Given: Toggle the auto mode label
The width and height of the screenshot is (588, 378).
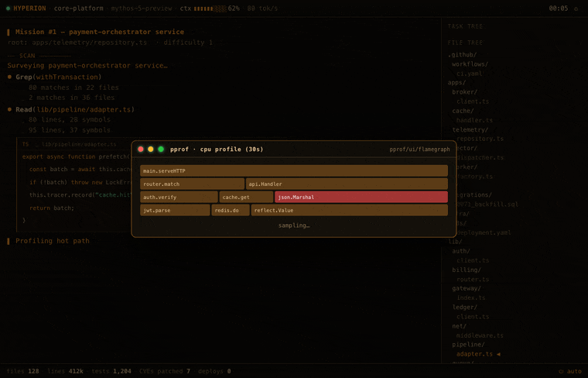Looking at the screenshot, I should [x=574, y=371].
